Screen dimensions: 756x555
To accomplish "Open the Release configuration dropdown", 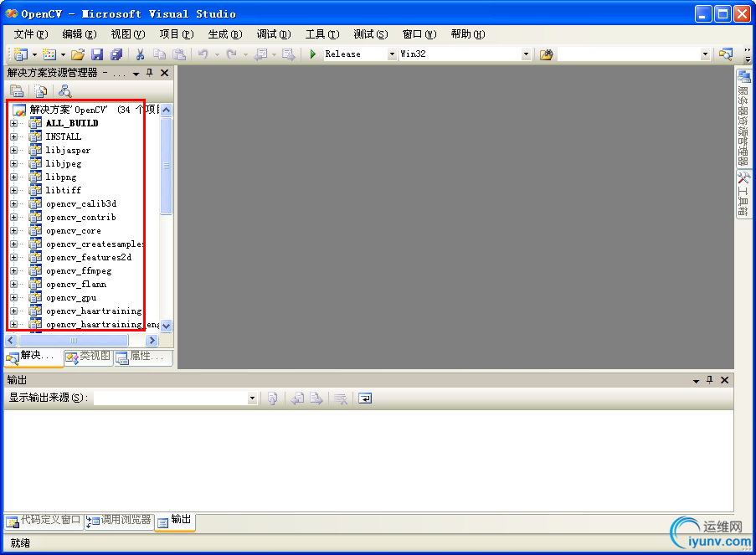I will [392, 54].
